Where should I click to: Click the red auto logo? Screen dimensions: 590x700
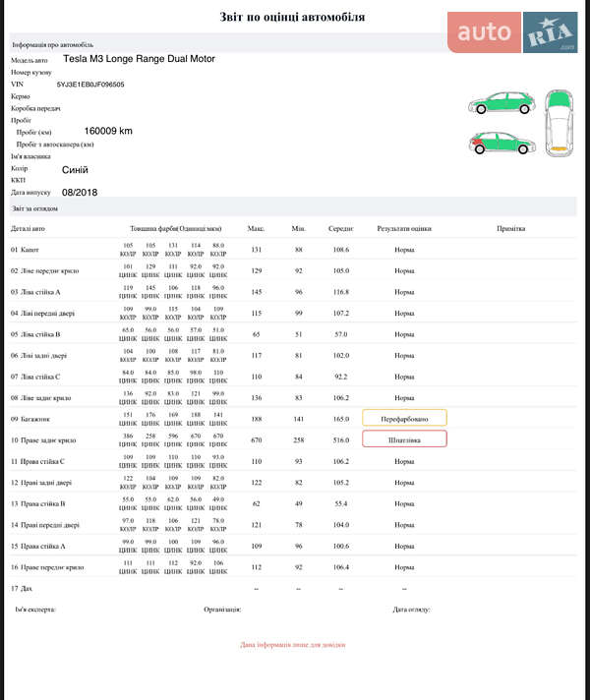click(x=484, y=32)
